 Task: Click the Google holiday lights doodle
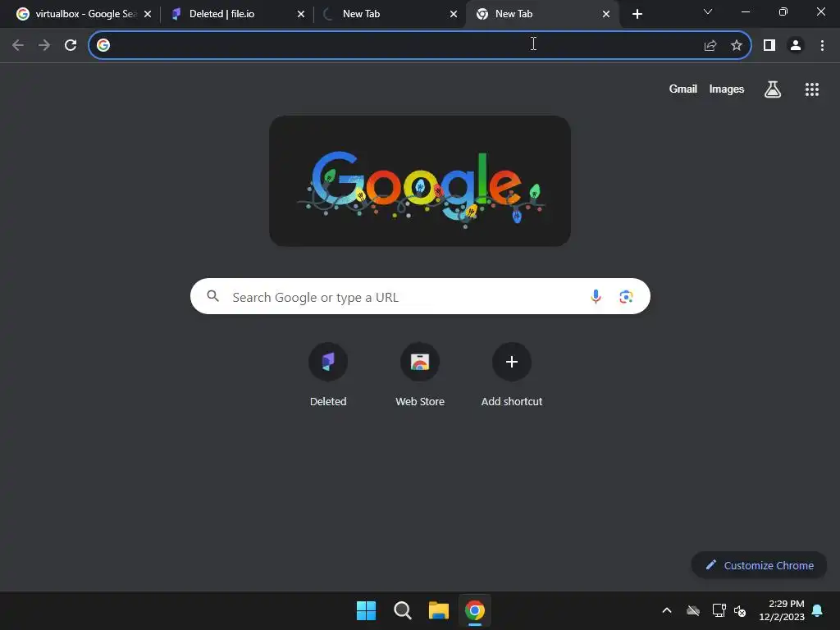(x=420, y=181)
